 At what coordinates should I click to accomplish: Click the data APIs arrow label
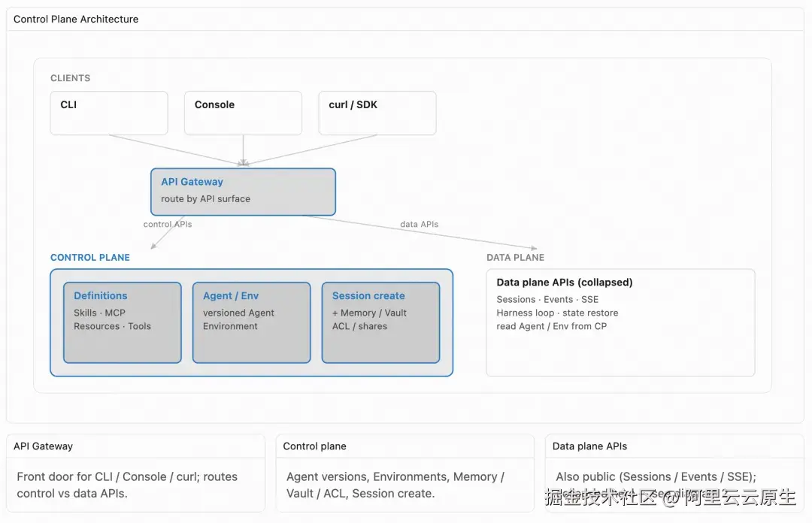tap(419, 224)
